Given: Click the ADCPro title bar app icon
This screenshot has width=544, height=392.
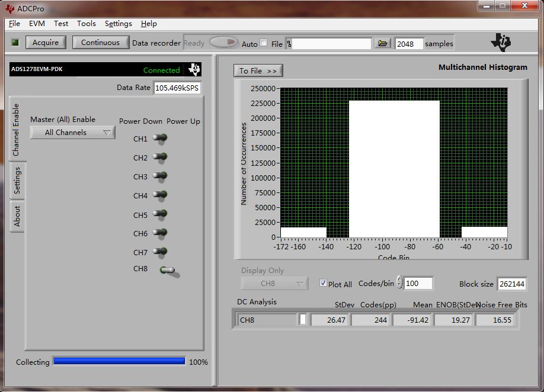Looking at the screenshot, I should (x=9, y=9).
